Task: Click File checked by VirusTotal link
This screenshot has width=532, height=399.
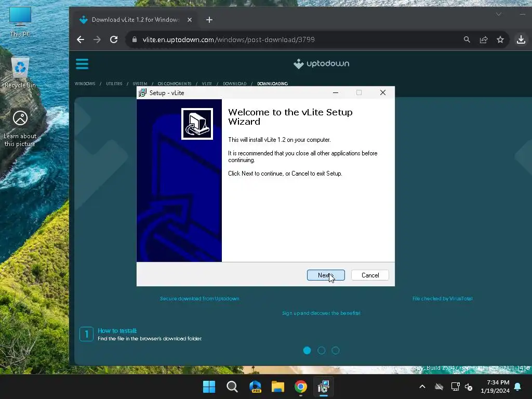Action: (443, 299)
